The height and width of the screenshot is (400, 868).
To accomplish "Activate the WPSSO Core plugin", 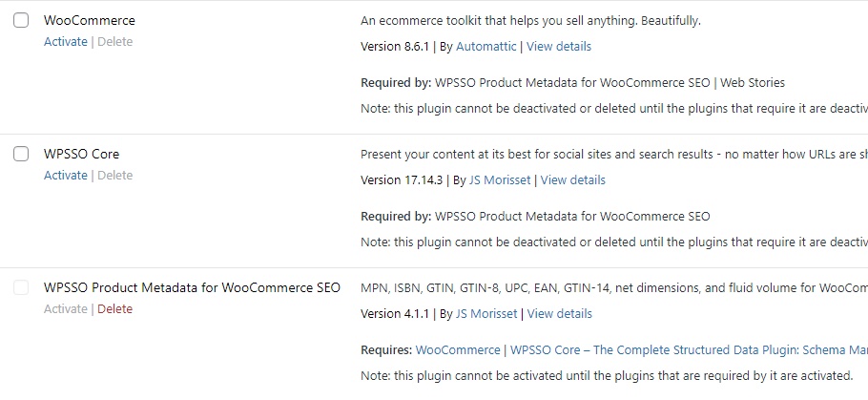I will (65, 176).
